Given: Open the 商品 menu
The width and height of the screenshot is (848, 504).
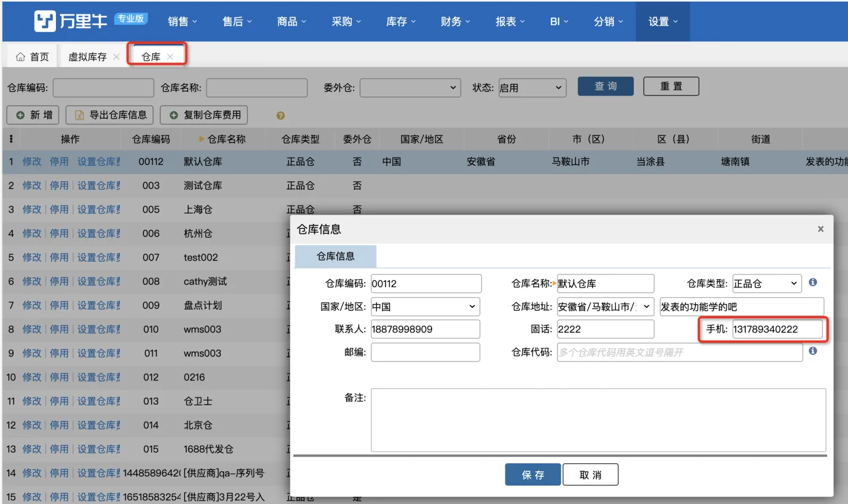Looking at the screenshot, I should [291, 21].
